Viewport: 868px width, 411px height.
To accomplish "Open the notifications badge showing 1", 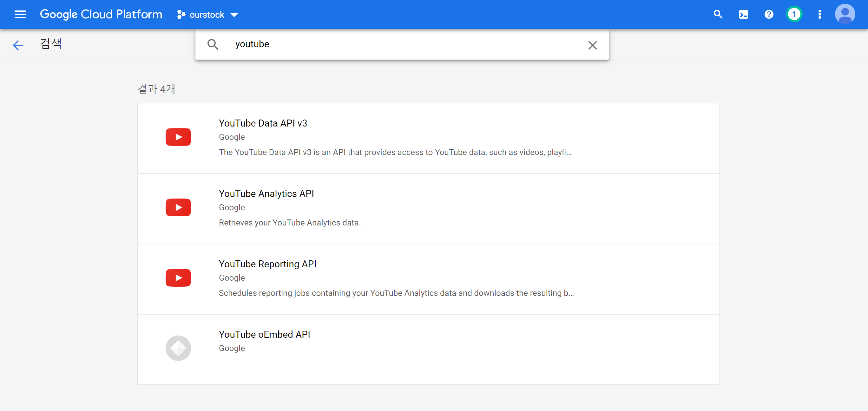I will (x=794, y=15).
